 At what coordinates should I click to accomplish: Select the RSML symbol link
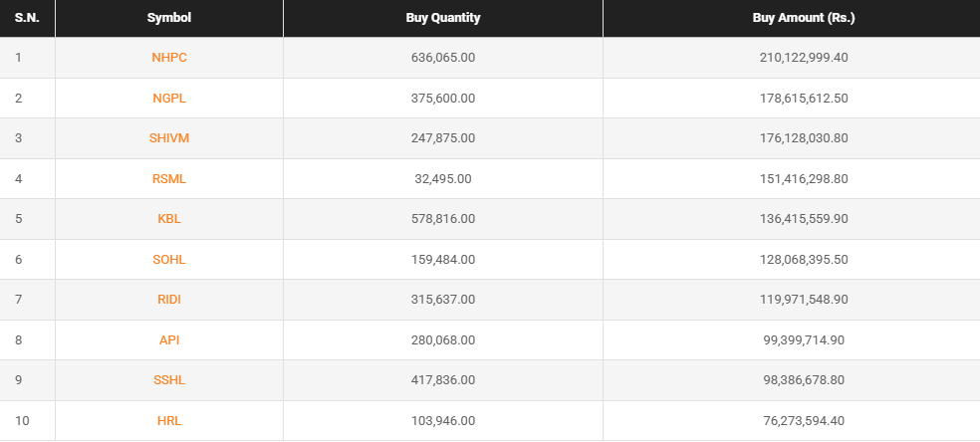coord(169,179)
